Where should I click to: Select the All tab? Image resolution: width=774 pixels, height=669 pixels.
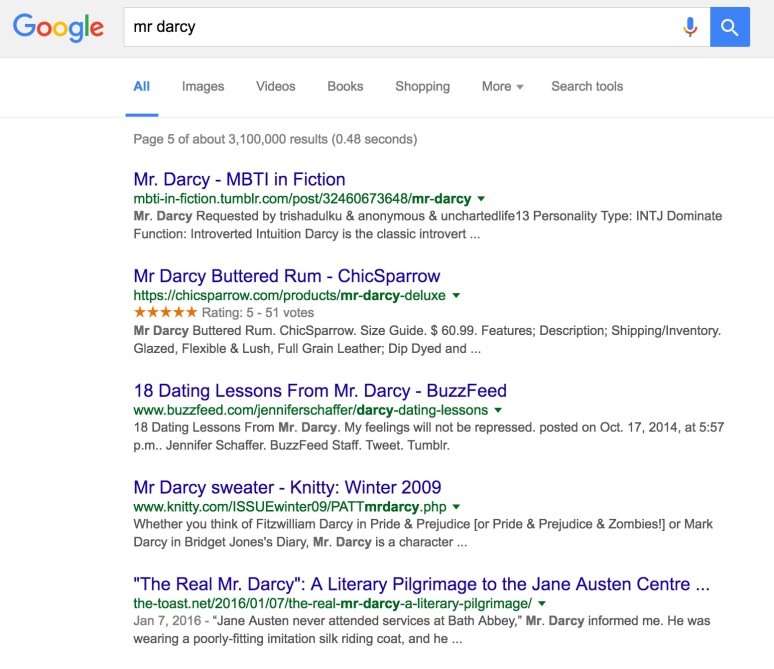[142, 86]
